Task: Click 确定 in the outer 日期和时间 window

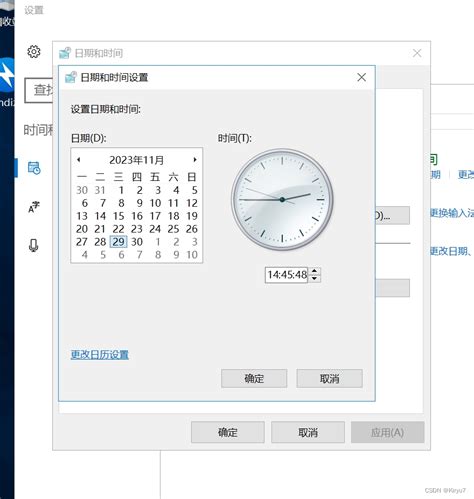Action: (x=228, y=432)
